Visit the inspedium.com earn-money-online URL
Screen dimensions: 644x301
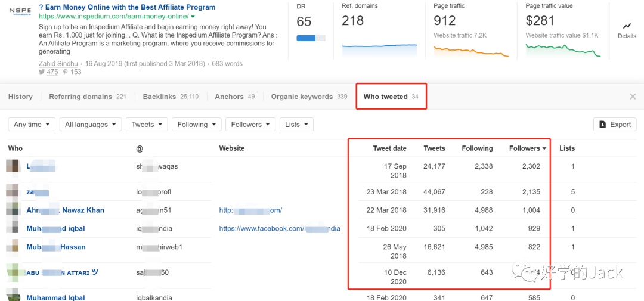(114, 17)
